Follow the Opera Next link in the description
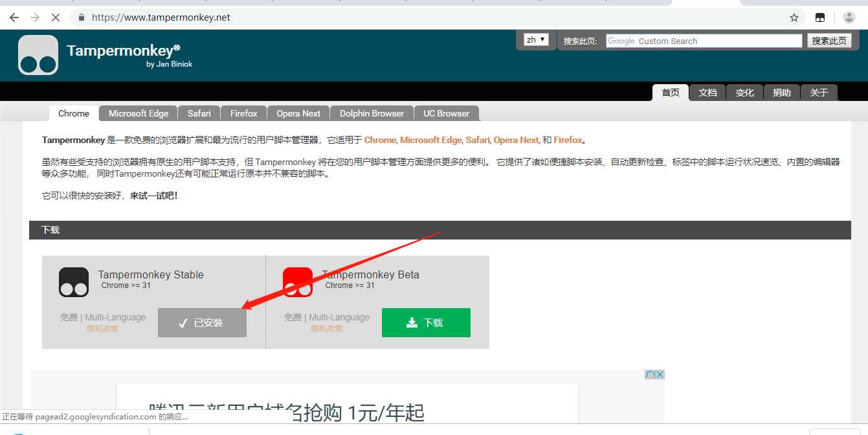The height and width of the screenshot is (435, 868). coord(516,140)
